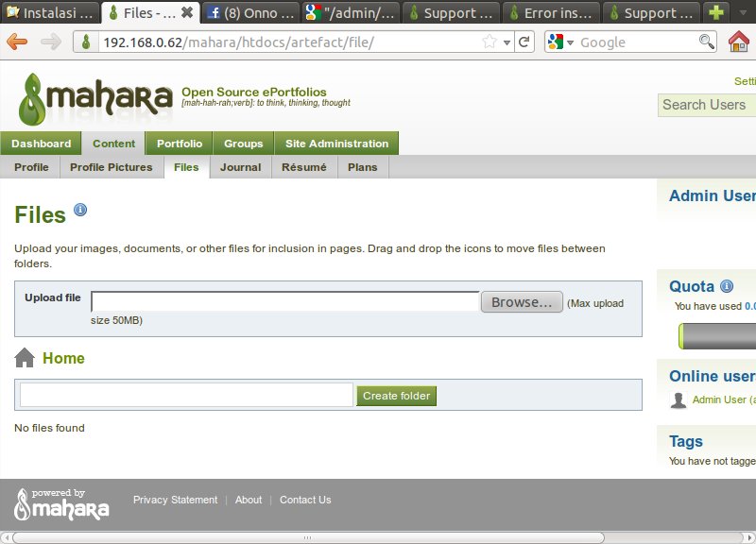Open the Contact Us footer link
756x544 pixels.
[305, 500]
